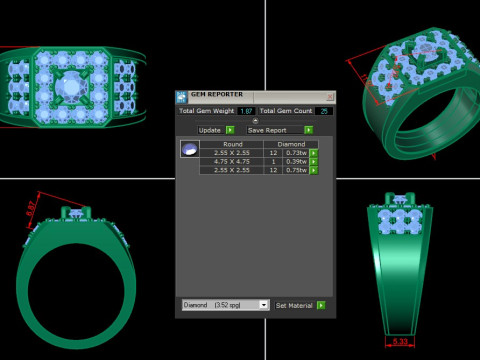Click the Round column header
The width and height of the screenshot is (480, 360).
point(232,144)
